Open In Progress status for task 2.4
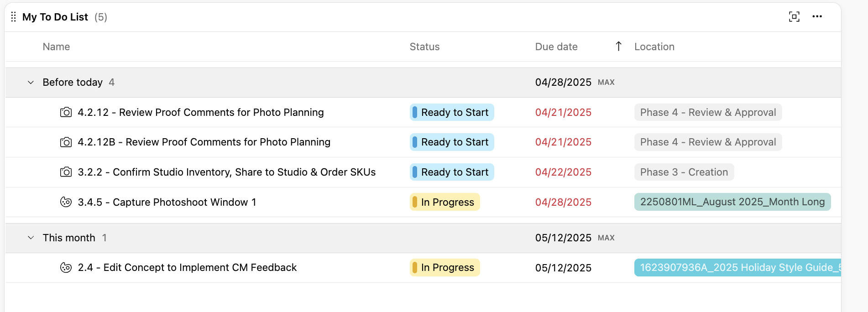The width and height of the screenshot is (868, 312). tap(444, 268)
